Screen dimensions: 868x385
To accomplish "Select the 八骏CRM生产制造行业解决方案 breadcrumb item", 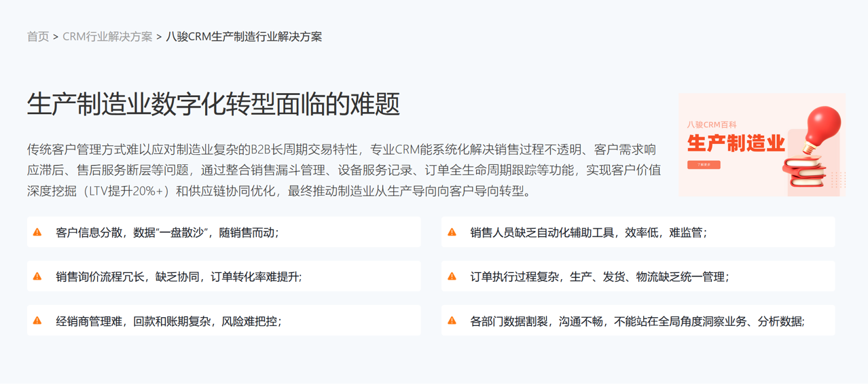I will tap(244, 37).
